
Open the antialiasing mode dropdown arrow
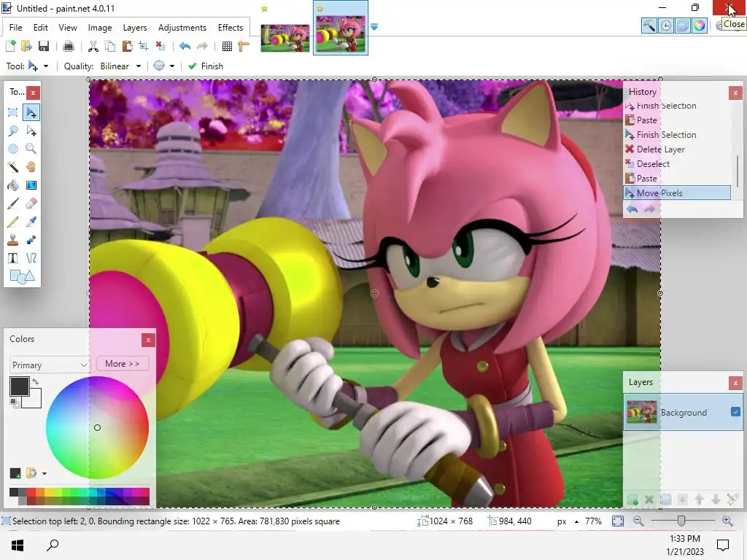172,66
